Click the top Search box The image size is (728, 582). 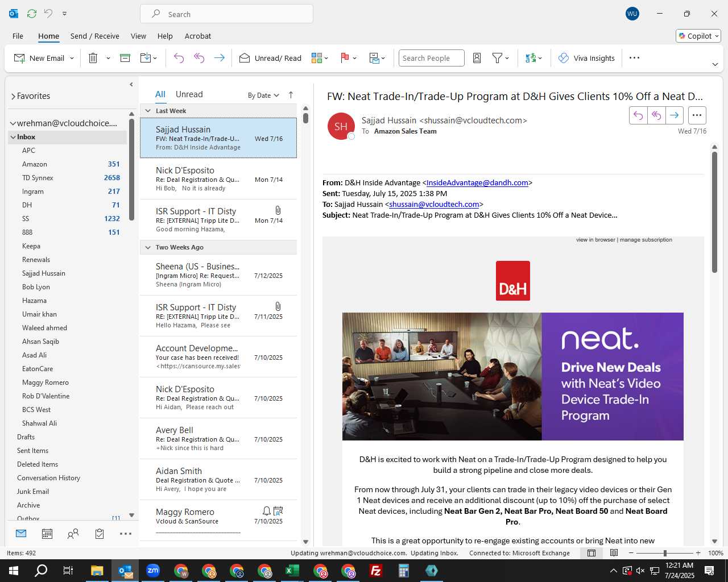(226, 14)
